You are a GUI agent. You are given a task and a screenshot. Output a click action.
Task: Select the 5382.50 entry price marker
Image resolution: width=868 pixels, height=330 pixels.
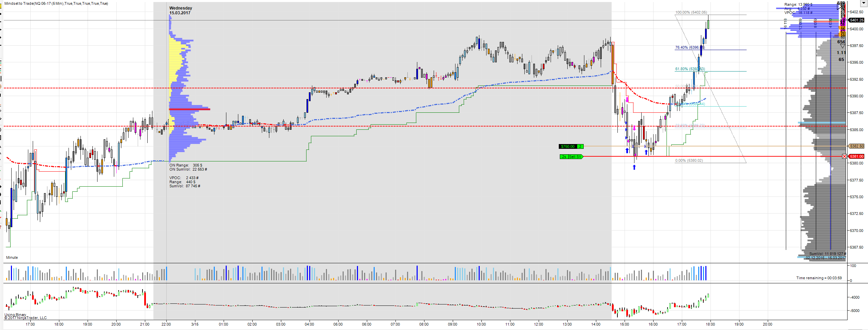pos(856,146)
